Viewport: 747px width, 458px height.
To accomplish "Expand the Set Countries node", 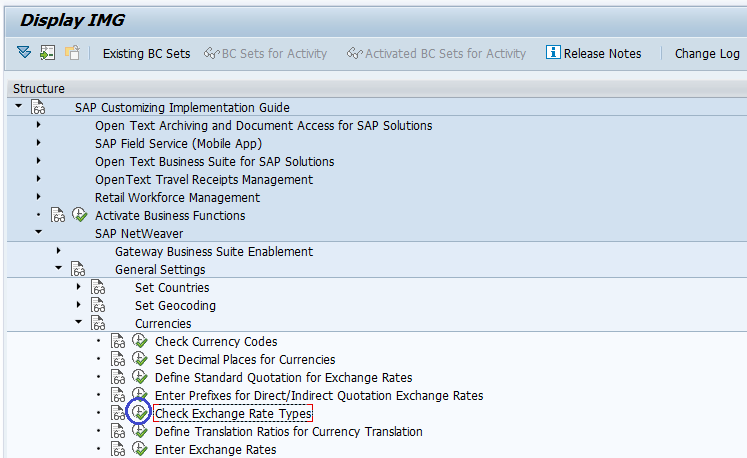I will (x=79, y=287).
